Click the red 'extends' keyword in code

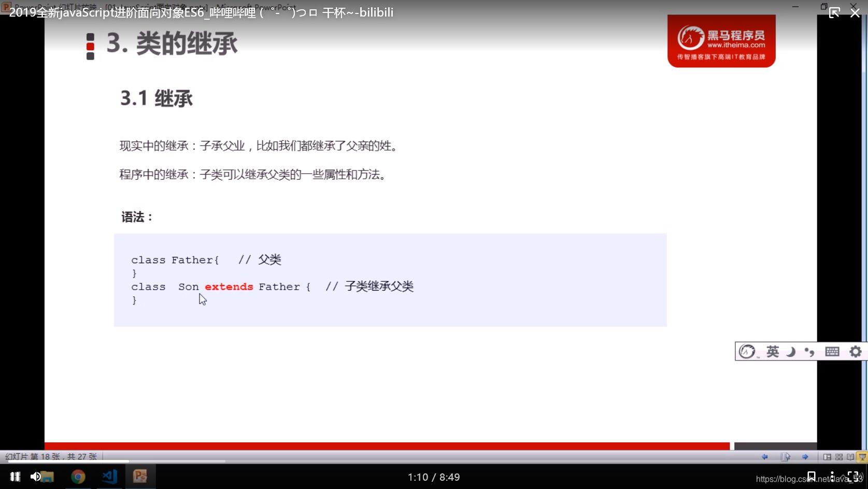(x=229, y=287)
